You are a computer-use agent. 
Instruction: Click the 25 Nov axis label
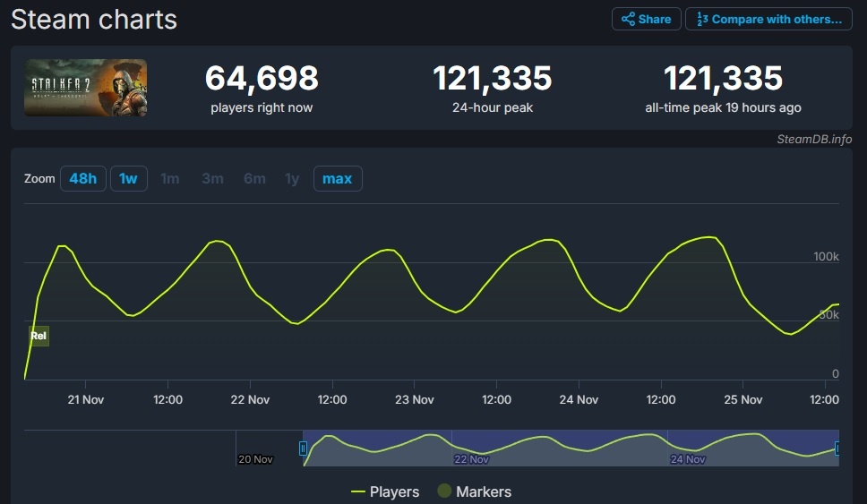point(743,399)
